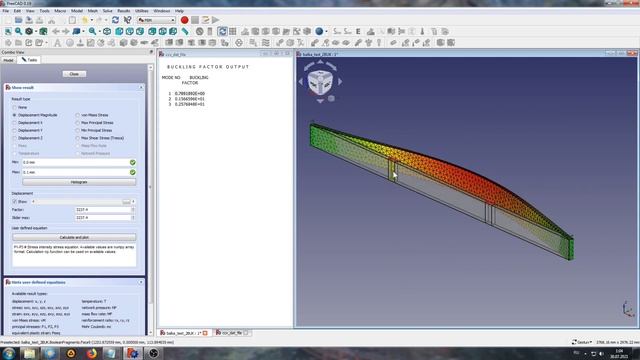
Task: Select Displacement Z result type
Action: 15,138
